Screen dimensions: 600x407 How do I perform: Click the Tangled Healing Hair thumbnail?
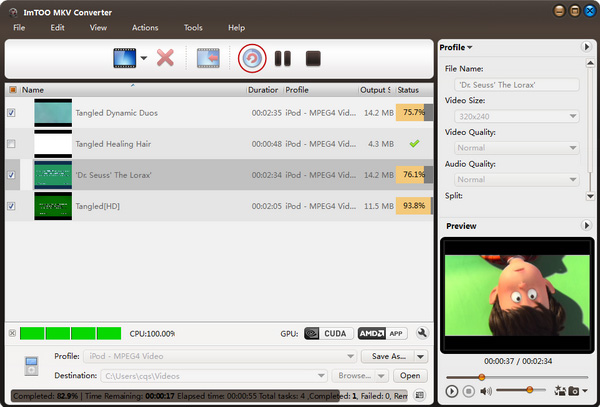[x=53, y=144]
